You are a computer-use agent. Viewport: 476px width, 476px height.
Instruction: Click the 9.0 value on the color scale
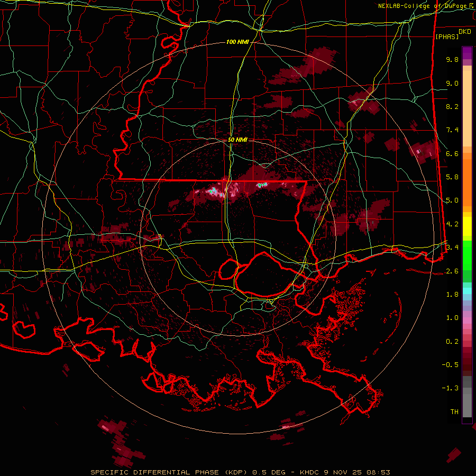click(x=452, y=83)
